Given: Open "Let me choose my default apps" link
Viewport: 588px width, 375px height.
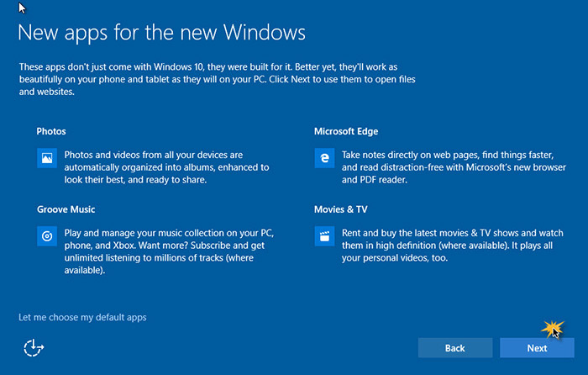Looking at the screenshot, I should pyautogui.click(x=82, y=318).
